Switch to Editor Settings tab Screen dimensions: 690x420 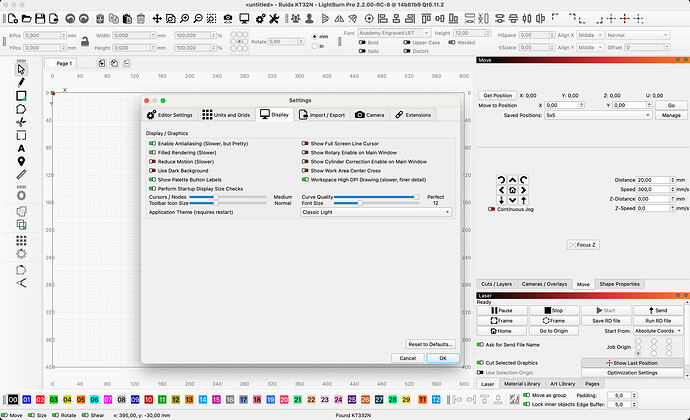(170, 115)
